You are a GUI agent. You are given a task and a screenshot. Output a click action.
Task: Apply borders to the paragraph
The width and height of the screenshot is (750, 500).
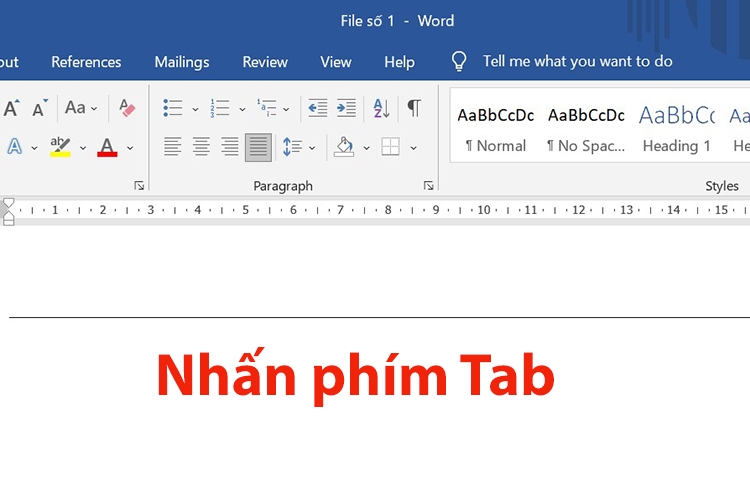[x=390, y=147]
